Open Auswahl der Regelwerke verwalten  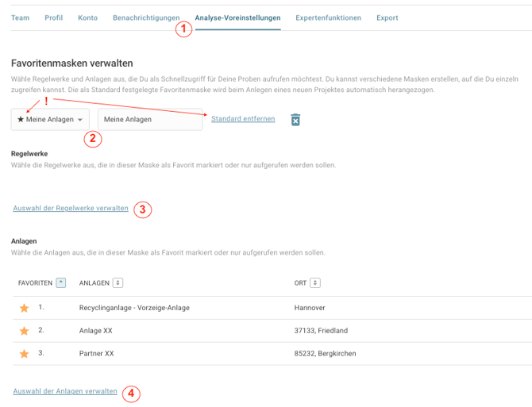[71, 208]
